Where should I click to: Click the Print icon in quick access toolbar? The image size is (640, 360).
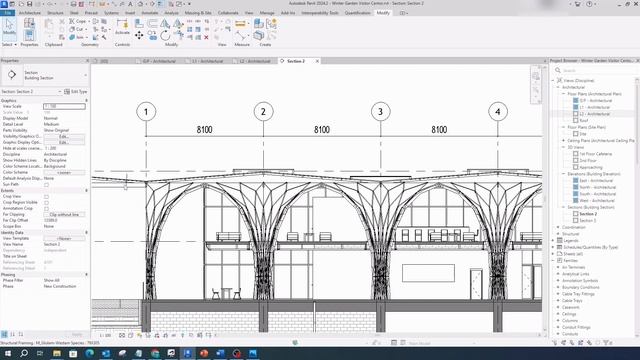click(73, 4)
